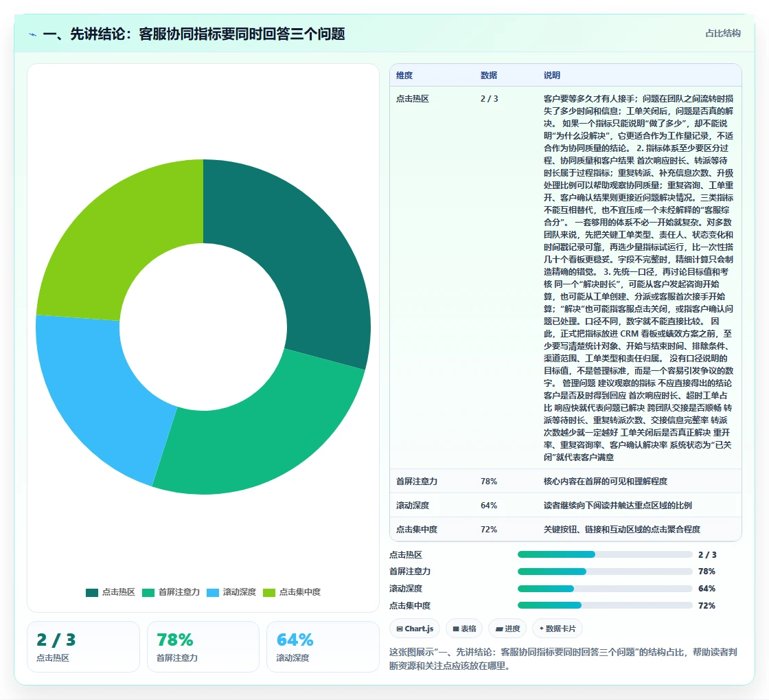This screenshot has height=700, width=769.
Task: Click the 点击热区 legend label text
Action: coord(119,593)
